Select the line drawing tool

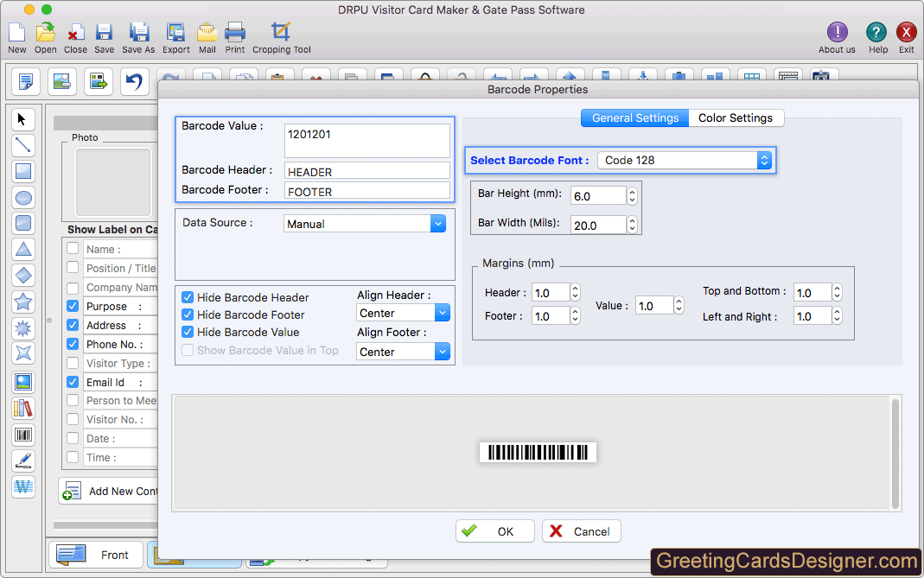(x=23, y=145)
